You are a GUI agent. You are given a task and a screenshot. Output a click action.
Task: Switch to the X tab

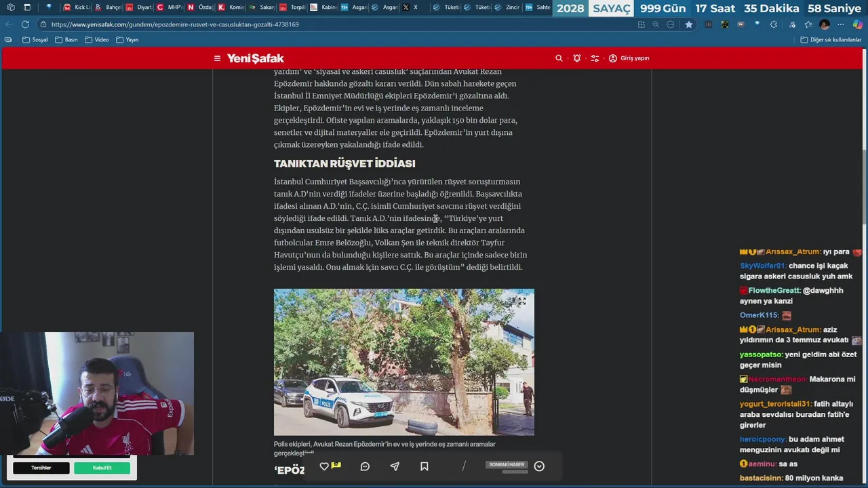pos(415,7)
